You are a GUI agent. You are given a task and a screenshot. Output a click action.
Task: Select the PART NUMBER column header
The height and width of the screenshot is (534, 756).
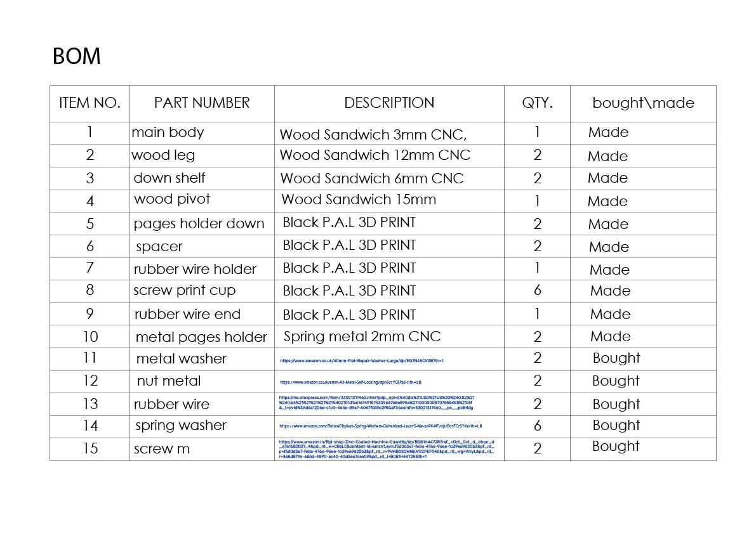point(202,103)
